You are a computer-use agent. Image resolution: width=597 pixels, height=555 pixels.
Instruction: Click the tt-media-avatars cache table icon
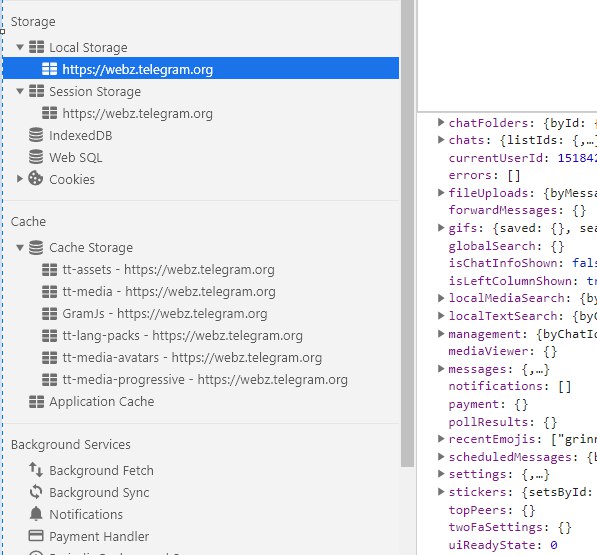(x=49, y=358)
